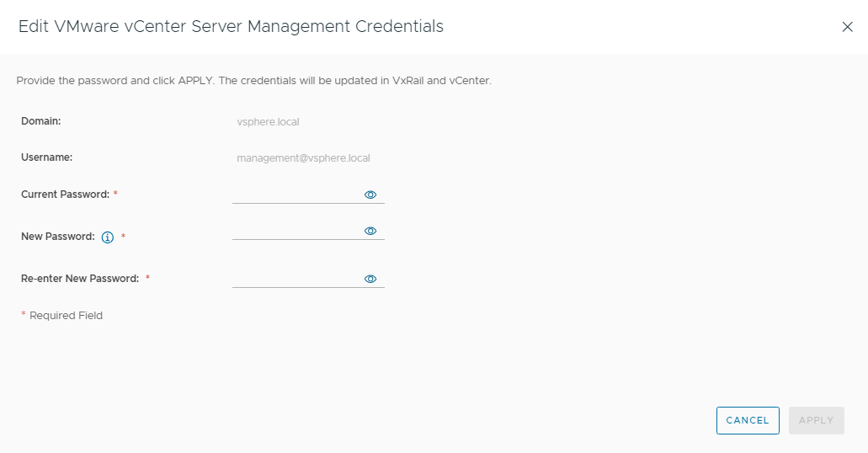The image size is (868, 453).
Task: Select the management@vsphere.local username text
Action: click(x=303, y=157)
